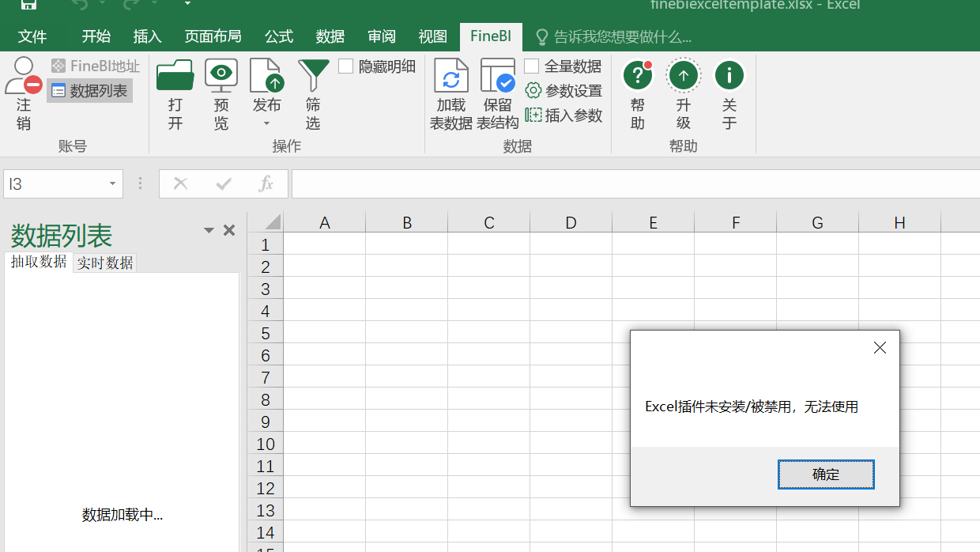Click the Name Box showing I3
The height and width of the screenshot is (552, 980).
pos(54,184)
